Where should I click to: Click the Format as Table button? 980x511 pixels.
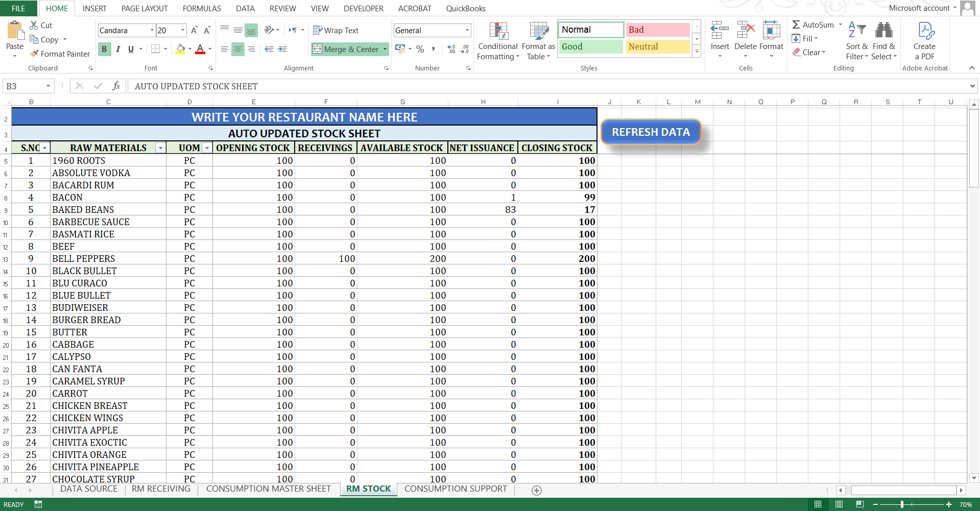tap(538, 41)
